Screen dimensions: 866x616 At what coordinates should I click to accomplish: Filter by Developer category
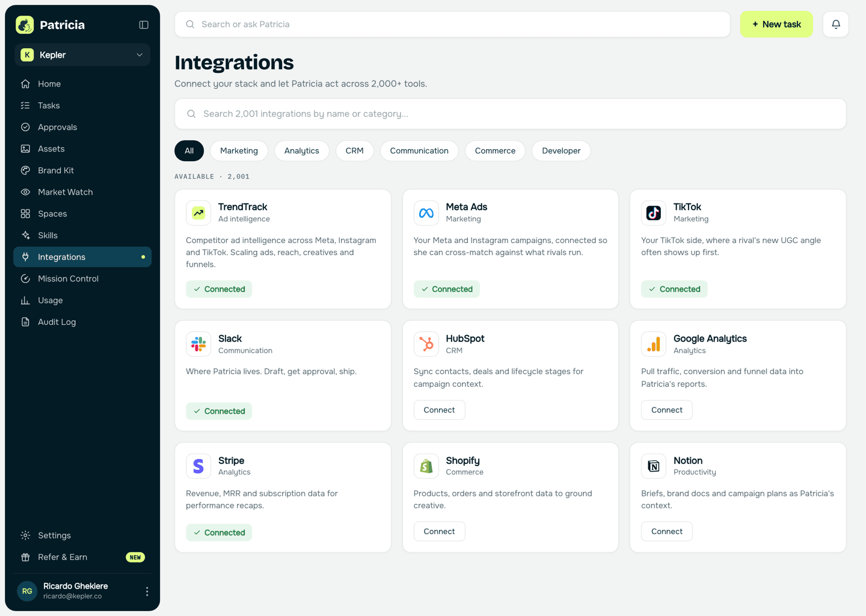[x=561, y=151]
